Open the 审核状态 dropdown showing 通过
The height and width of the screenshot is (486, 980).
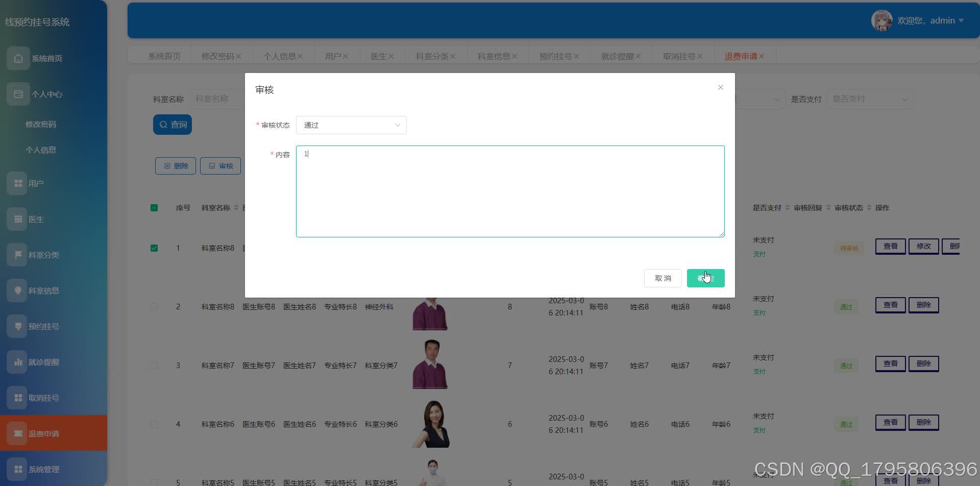tap(351, 125)
